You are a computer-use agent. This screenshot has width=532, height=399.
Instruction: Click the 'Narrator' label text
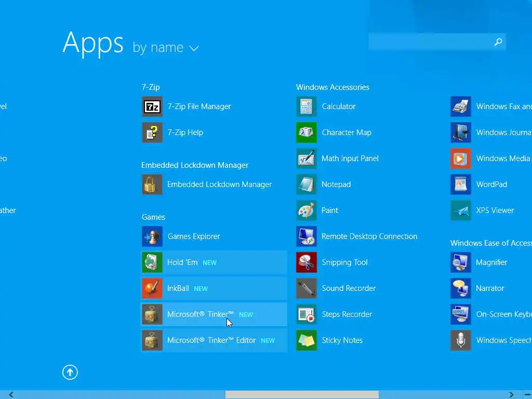pyautogui.click(x=490, y=288)
